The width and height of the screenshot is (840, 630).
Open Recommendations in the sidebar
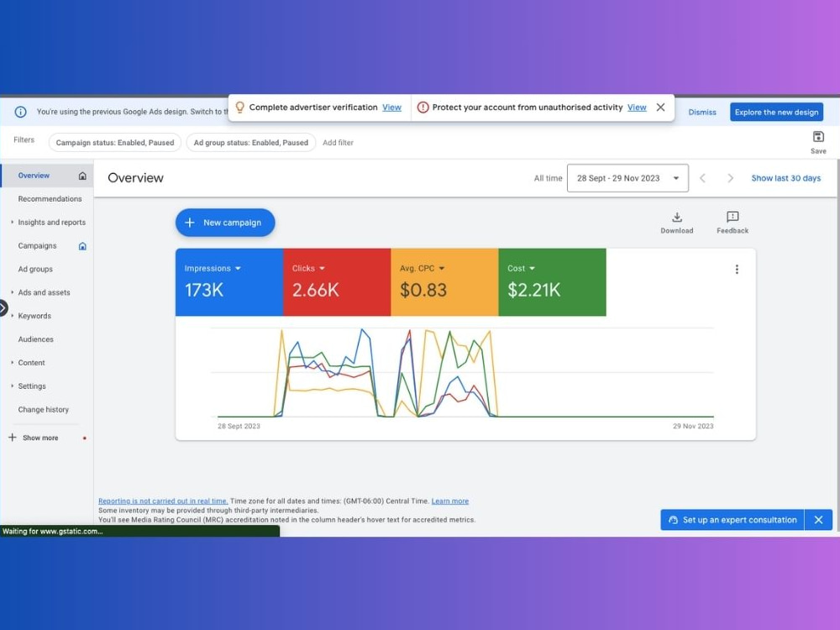[50, 199]
